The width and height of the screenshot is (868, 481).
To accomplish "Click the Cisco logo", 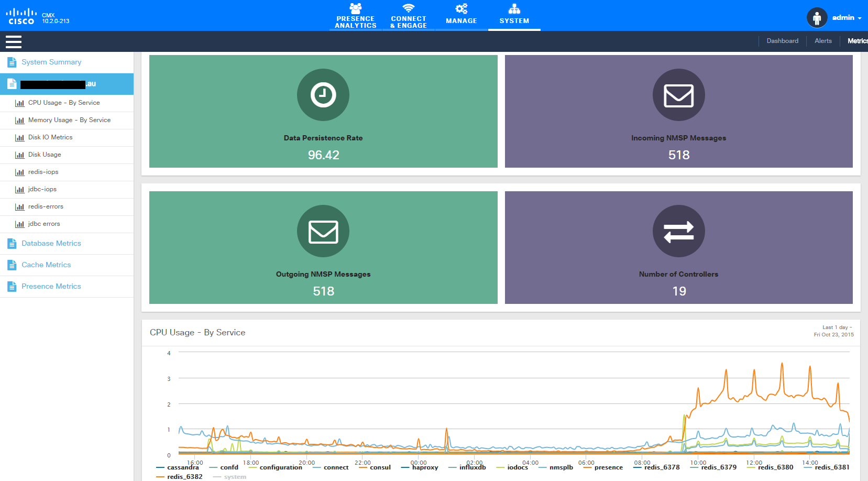I will [x=21, y=16].
